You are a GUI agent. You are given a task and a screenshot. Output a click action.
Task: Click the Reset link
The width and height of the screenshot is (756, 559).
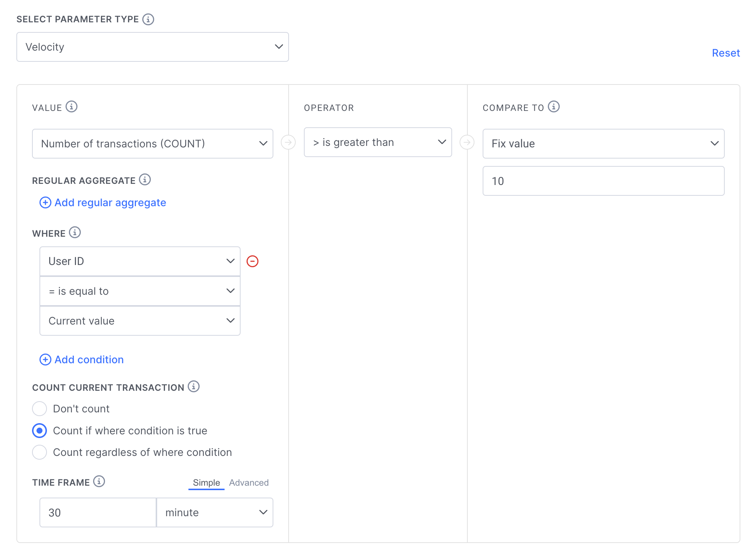726,53
